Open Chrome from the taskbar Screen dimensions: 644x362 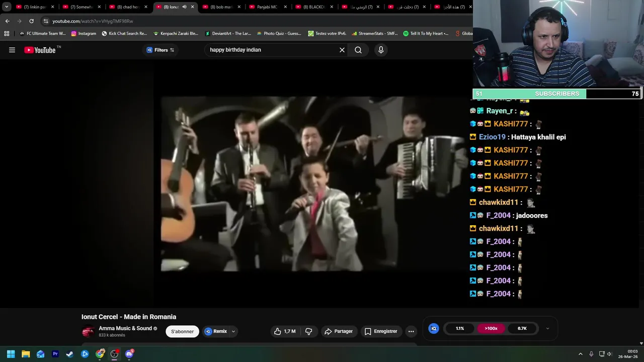[x=100, y=354]
